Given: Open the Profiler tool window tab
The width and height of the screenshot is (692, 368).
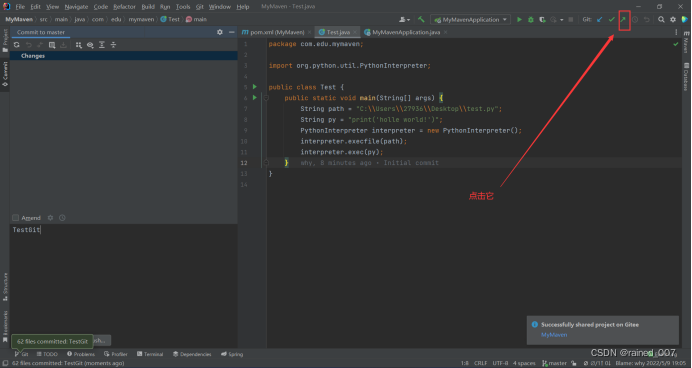Looking at the screenshot, I should 116,354.
